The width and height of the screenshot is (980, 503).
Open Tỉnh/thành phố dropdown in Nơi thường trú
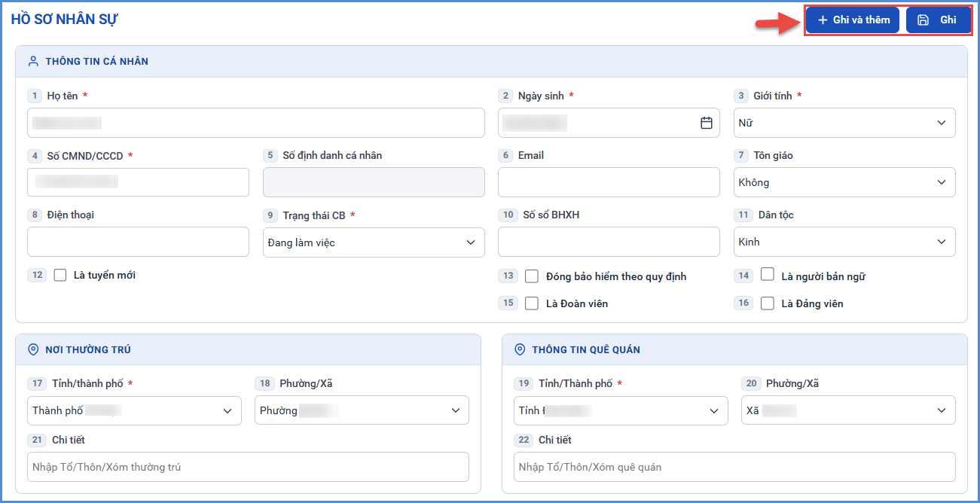(x=134, y=410)
